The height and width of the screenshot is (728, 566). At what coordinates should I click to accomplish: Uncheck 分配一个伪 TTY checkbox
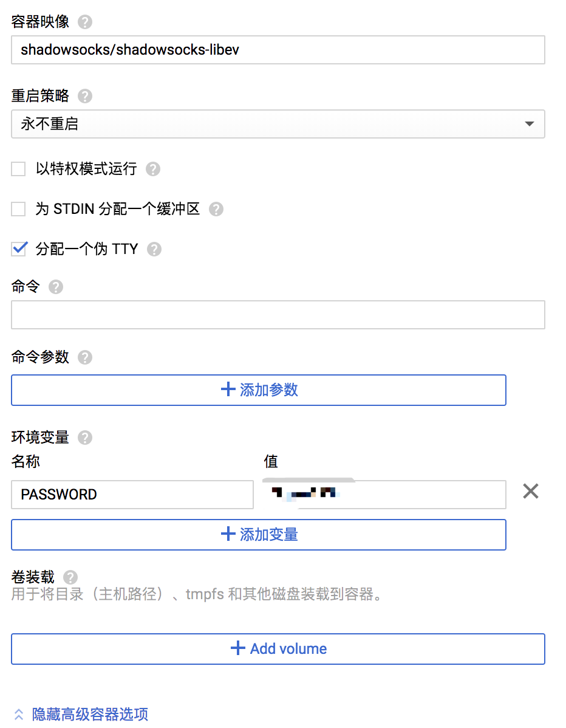19,249
